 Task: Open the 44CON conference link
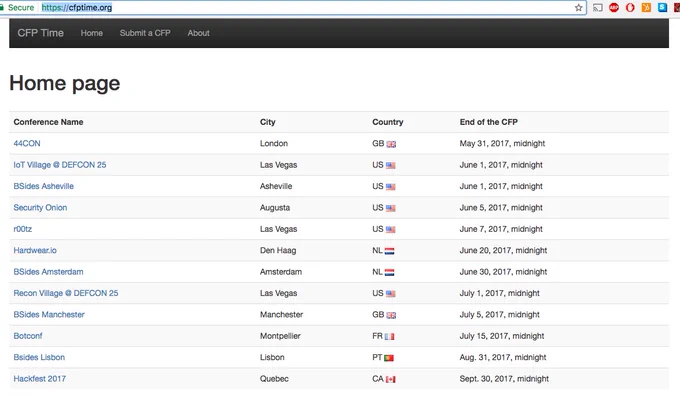pos(27,144)
